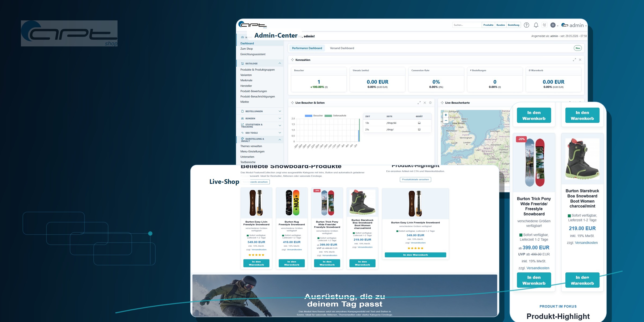Click the /shop/ski page entry in table
Image resolution: width=644 pixels, height=322 pixels.
(391, 123)
